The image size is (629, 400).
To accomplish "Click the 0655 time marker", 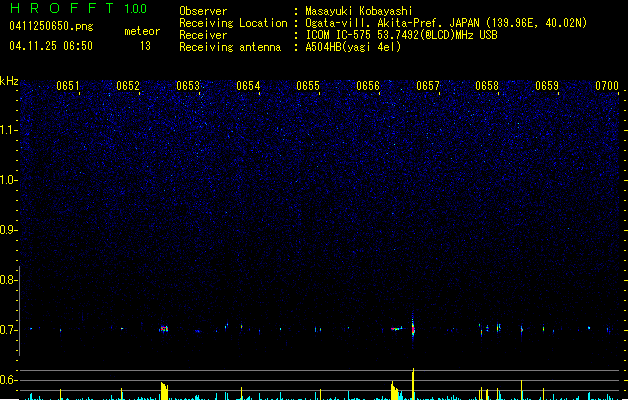I will tap(308, 86).
